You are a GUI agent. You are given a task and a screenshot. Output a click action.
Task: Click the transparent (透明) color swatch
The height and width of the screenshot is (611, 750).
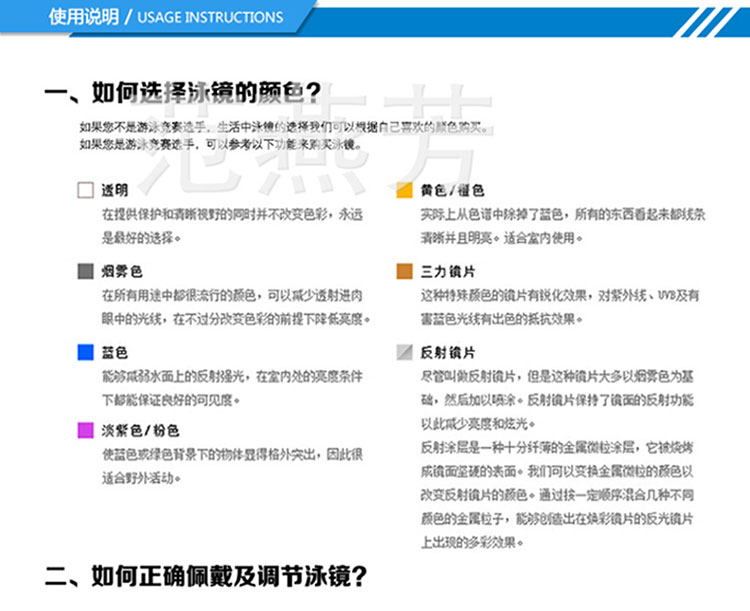[x=86, y=190]
